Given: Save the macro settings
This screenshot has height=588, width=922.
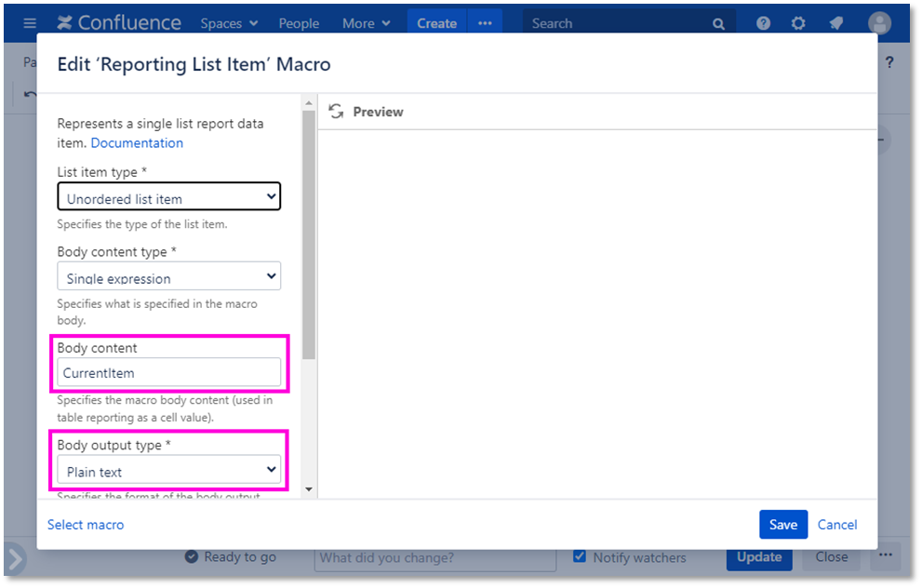Looking at the screenshot, I should tap(783, 525).
